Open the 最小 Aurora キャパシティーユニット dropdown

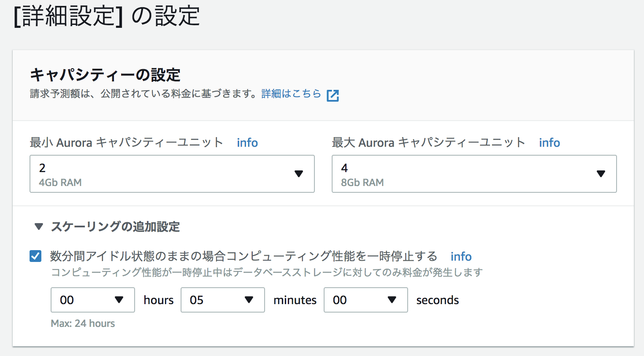tap(172, 173)
